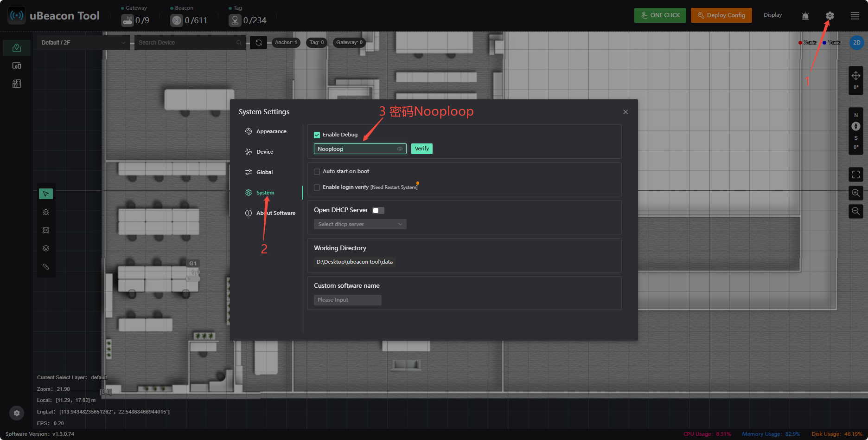Image resolution: width=868 pixels, height=440 pixels.
Task: Enter fullscreen map view
Action: tap(856, 175)
